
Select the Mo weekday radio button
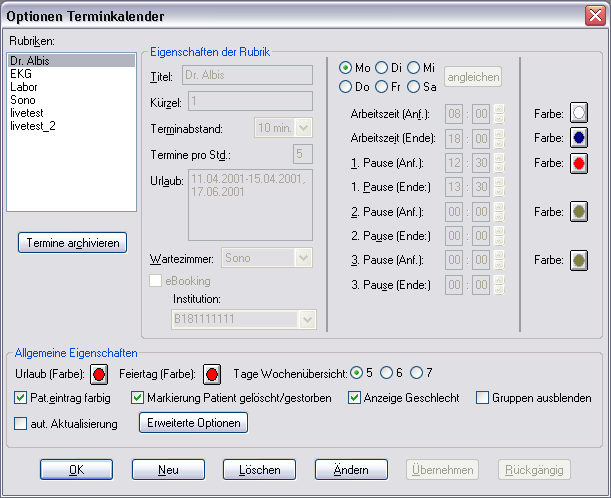tap(345, 68)
